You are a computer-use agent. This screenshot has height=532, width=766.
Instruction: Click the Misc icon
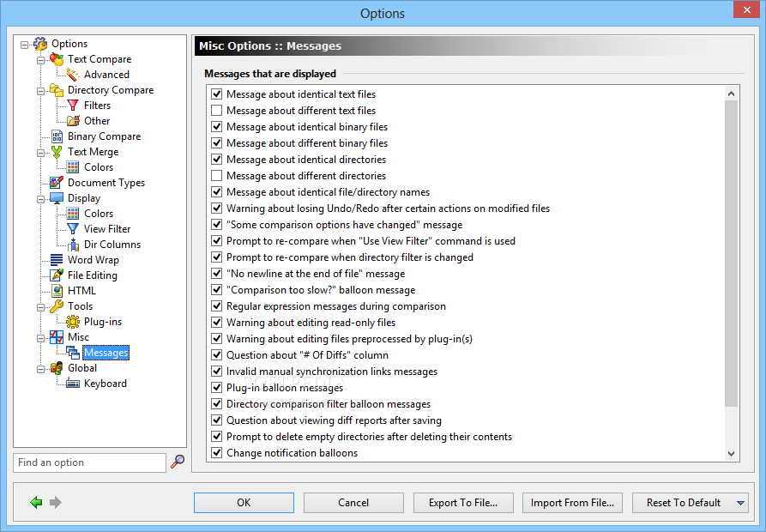coord(57,337)
